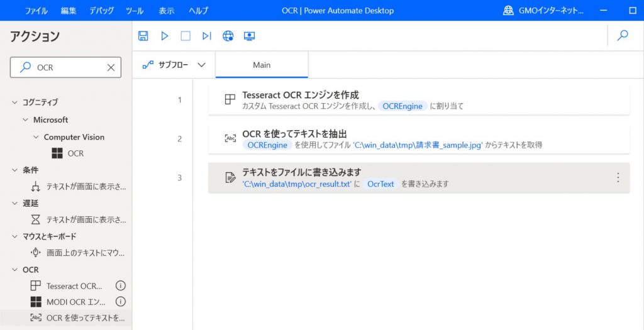Image resolution: width=644 pixels, height=330 pixels.
Task: Show info for MODI OCR action
Action: click(120, 302)
